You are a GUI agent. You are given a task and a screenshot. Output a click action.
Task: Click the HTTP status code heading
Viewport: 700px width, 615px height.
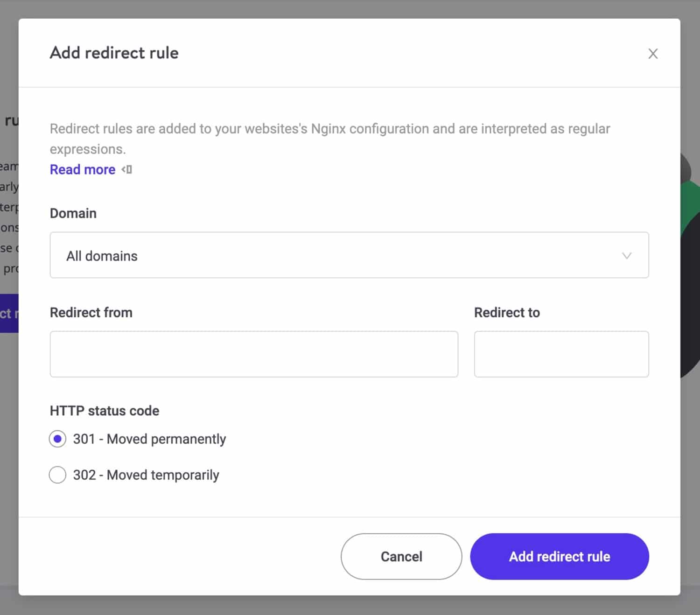click(x=104, y=411)
